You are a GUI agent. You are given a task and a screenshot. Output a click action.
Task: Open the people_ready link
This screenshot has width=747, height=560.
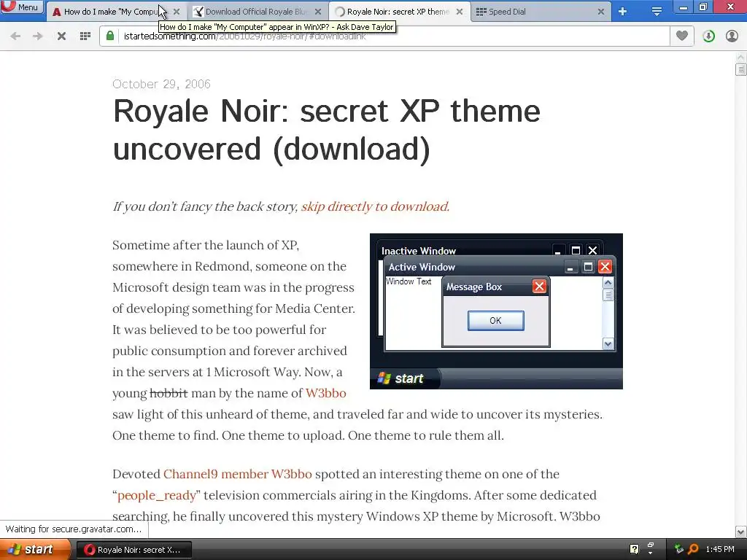pos(157,495)
